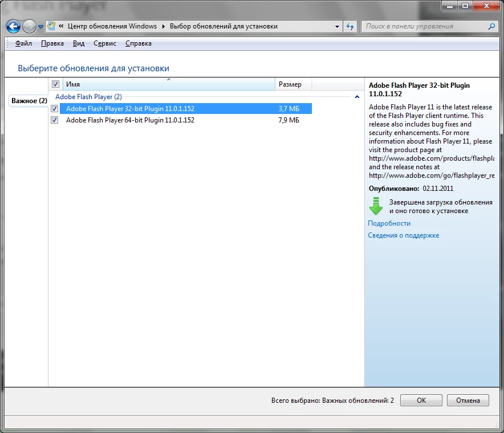Sort the list by Имя column

coord(169,84)
